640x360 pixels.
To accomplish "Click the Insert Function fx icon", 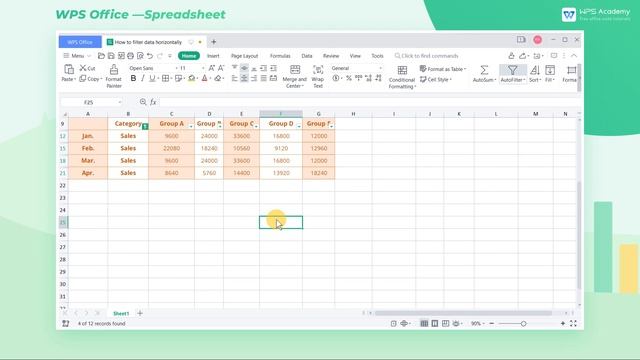I will 153,102.
